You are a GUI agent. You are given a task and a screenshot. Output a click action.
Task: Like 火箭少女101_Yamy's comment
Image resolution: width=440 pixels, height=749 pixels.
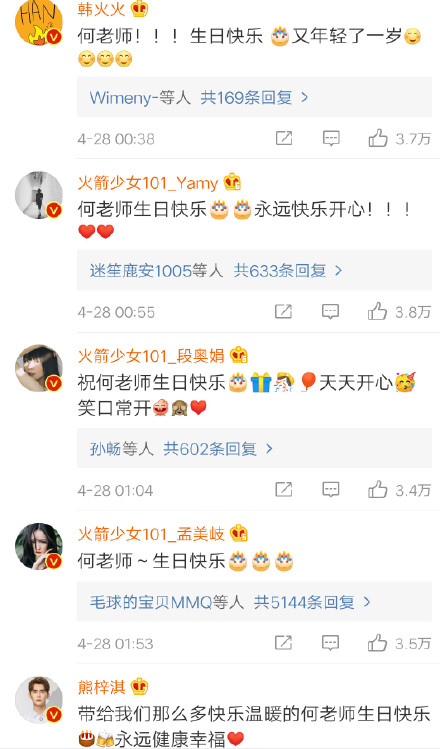pyautogui.click(x=377, y=312)
